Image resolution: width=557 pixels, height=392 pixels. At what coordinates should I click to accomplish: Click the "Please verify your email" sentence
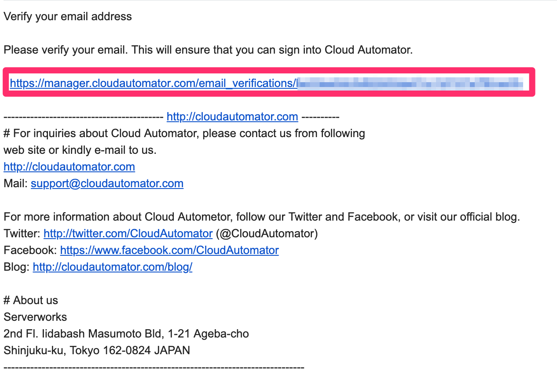point(208,50)
